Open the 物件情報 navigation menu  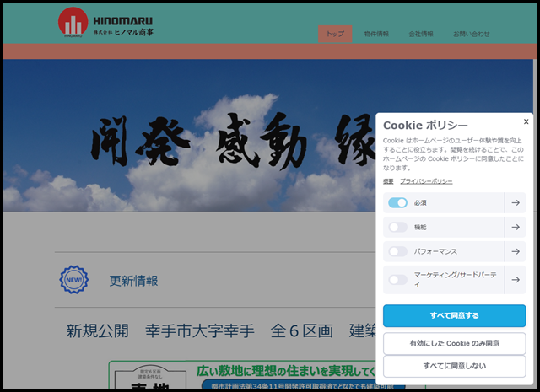point(376,34)
